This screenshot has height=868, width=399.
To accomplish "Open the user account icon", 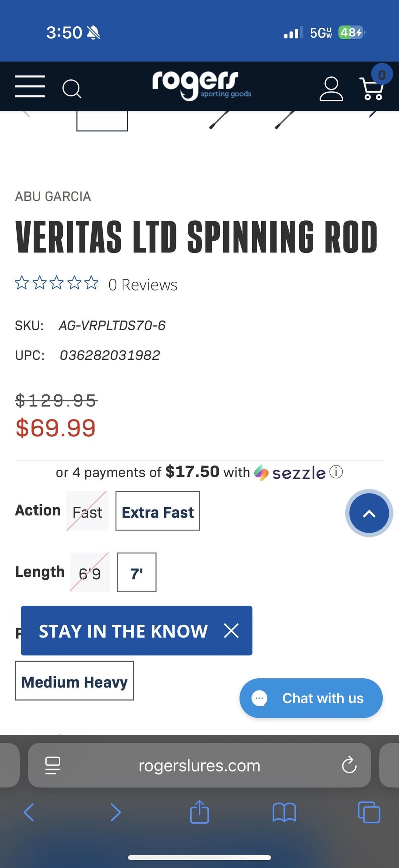I will [x=331, y=89].
